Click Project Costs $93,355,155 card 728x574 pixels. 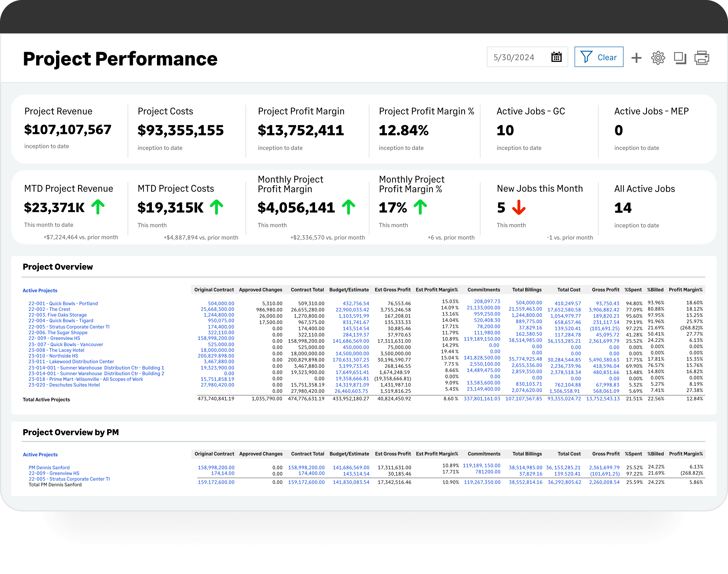181,129
